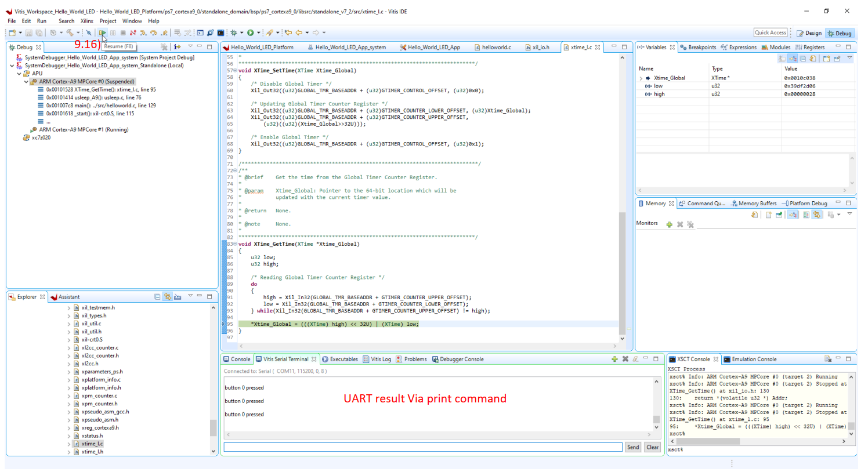
Task: Click disconnect X in Serial Terminal
Action: (x=625, y=359)
